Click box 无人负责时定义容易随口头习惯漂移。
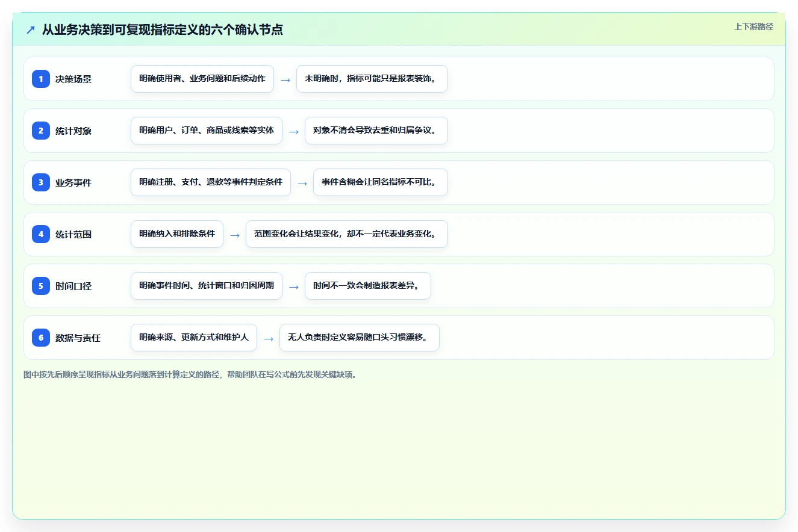 (x=360, y=338)
